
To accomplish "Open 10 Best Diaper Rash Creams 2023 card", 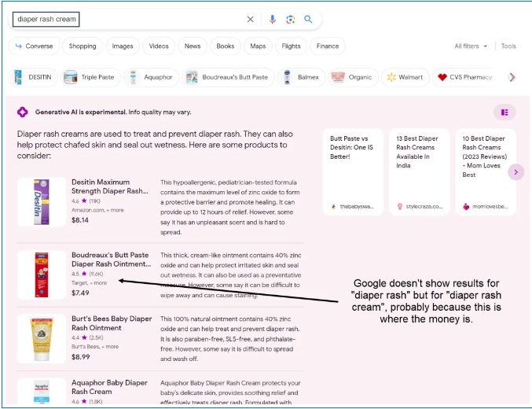I will click(486, 172).
